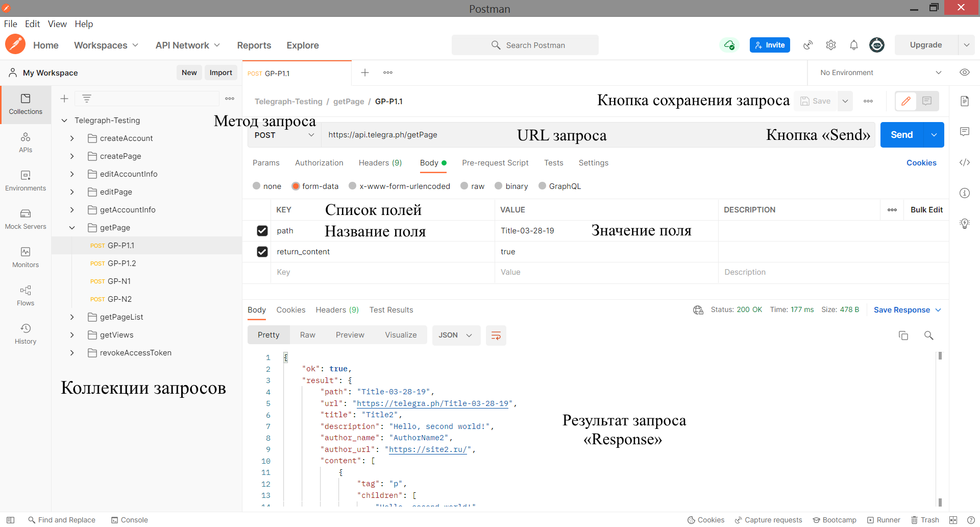Image resolution: width=980 pixels, height=527 pixels.
Task: Open the Collections sidebar panel
Action: click(26, 104)
